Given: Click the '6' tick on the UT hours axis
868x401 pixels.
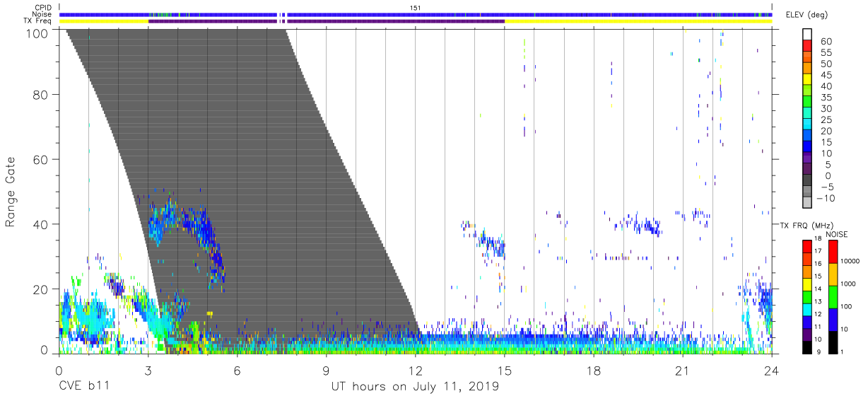Looking at the screenshot, I should (237, 371).
